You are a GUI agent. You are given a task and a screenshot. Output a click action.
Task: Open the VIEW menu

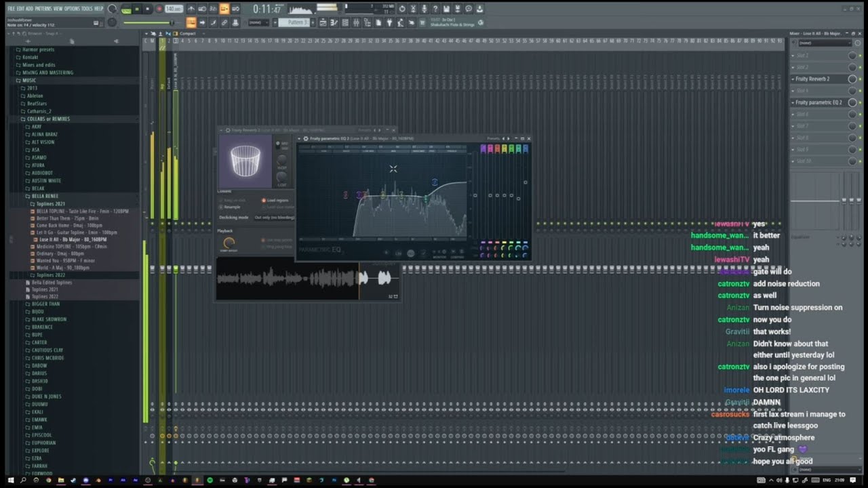[x=58, y=8]
